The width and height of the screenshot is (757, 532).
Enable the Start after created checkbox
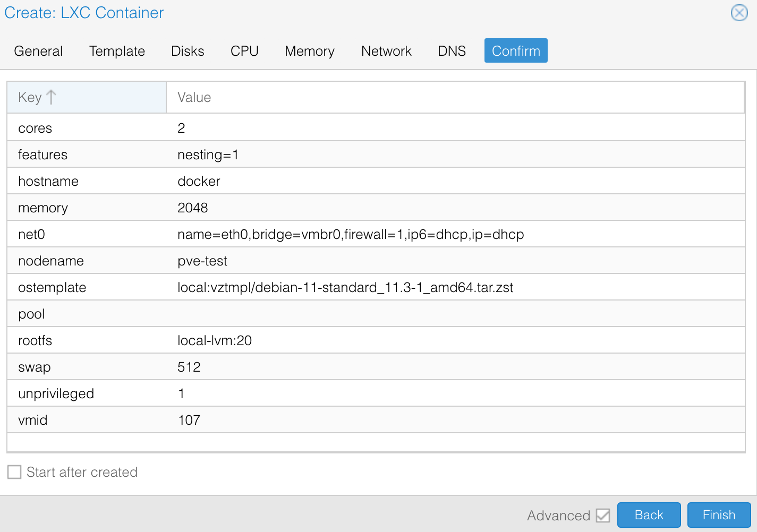14,471
